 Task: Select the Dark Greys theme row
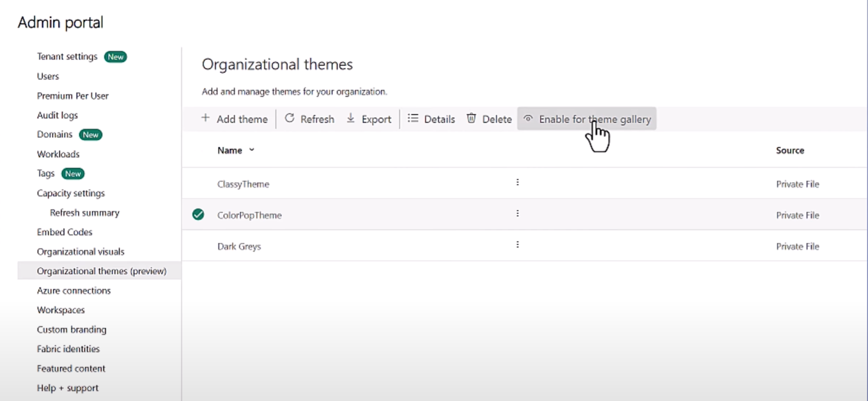tap(239, 247)
